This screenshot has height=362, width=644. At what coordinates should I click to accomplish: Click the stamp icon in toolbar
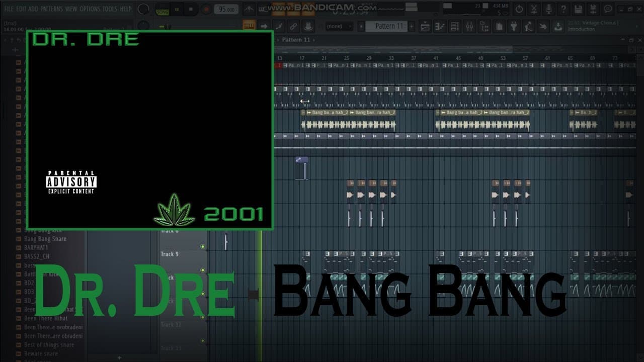[308, 26]
